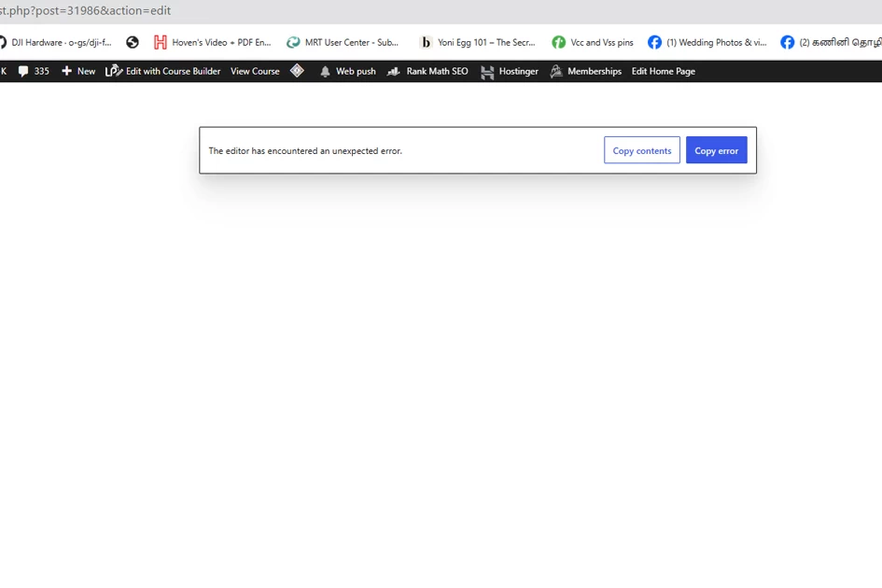
Task: Click Edit with Course Builder
Action: [163, 72]
